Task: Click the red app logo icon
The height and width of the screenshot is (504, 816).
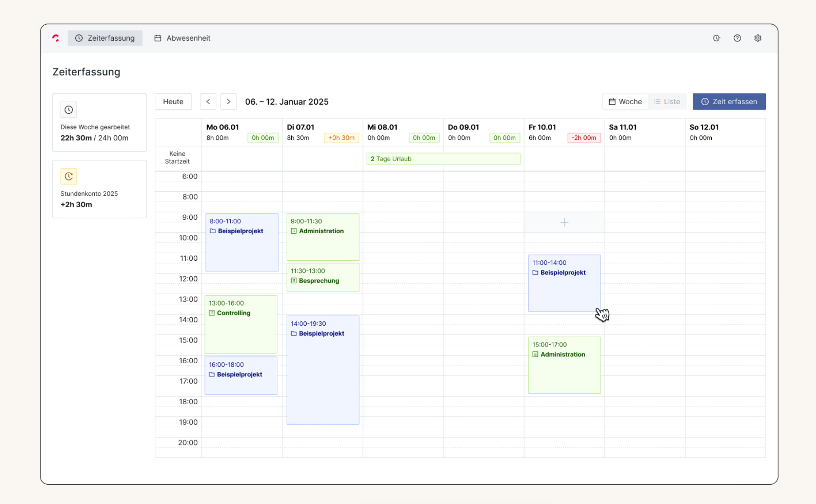Action: tap(56, 38)
